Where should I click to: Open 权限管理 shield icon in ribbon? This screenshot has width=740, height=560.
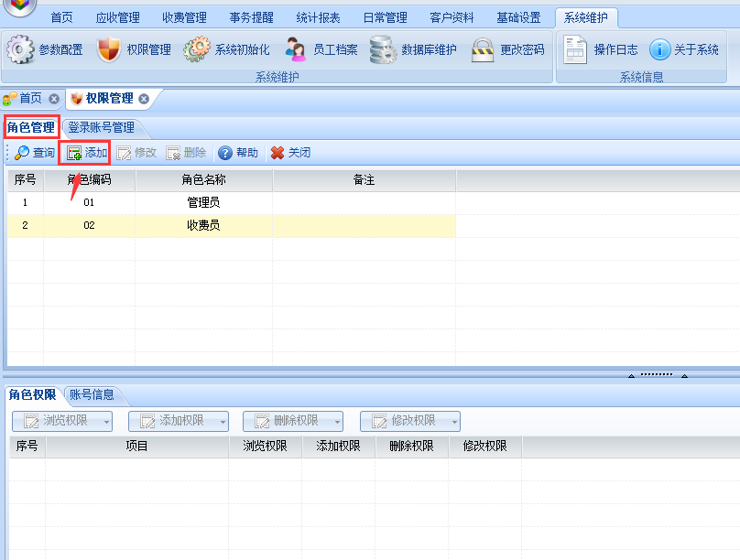[x=109, y=49]
